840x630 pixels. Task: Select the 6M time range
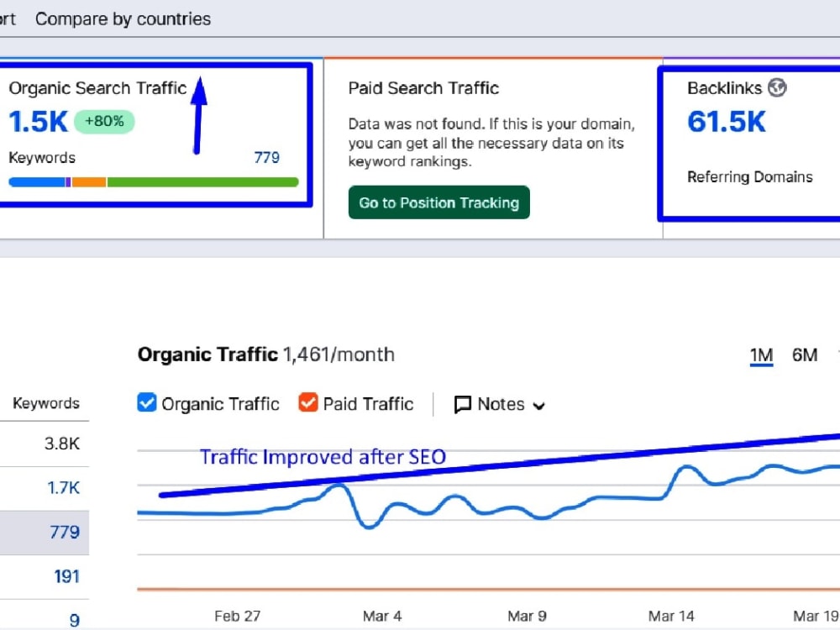[805, 355]
